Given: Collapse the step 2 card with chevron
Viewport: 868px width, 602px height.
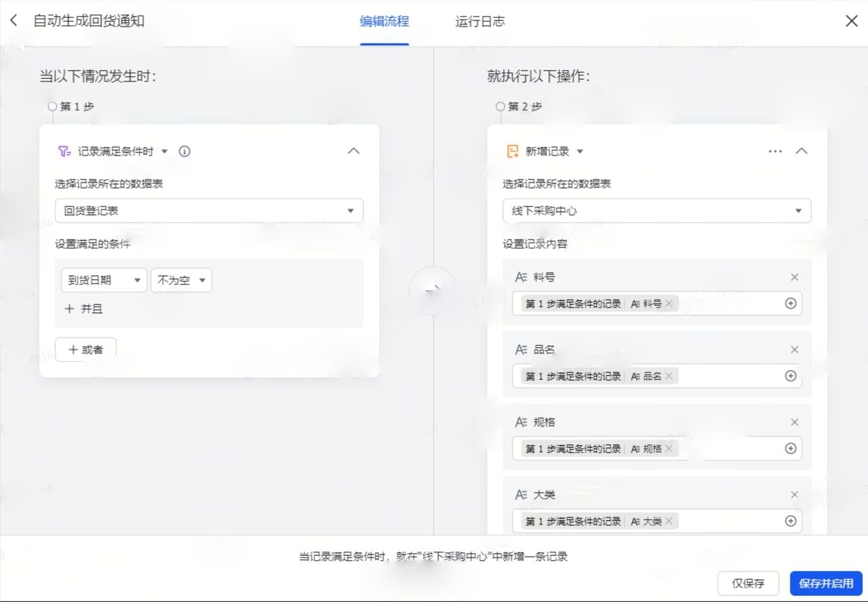Looking at the screenshot, I should pyautogui.click(x=802, y=151).
